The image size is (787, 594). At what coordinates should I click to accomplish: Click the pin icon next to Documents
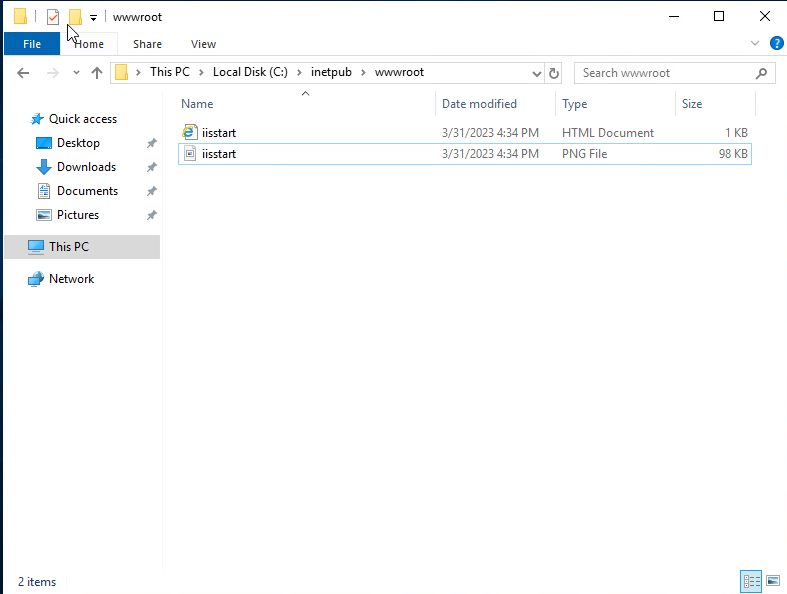tap(152, 191)
